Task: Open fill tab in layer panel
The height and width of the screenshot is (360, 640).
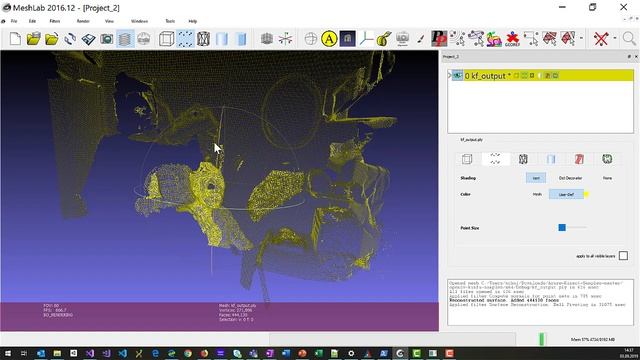Action: coord(551,159)
